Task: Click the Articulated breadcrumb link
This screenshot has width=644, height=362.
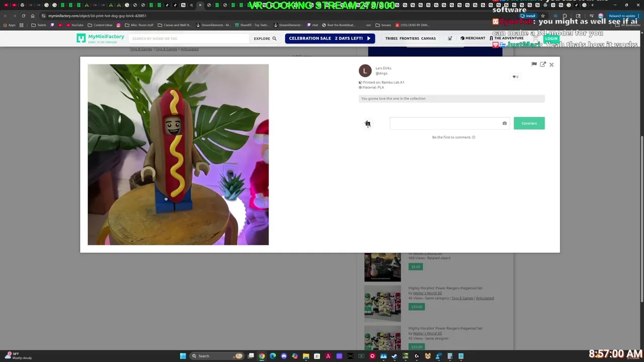Action: pos(189,49)
